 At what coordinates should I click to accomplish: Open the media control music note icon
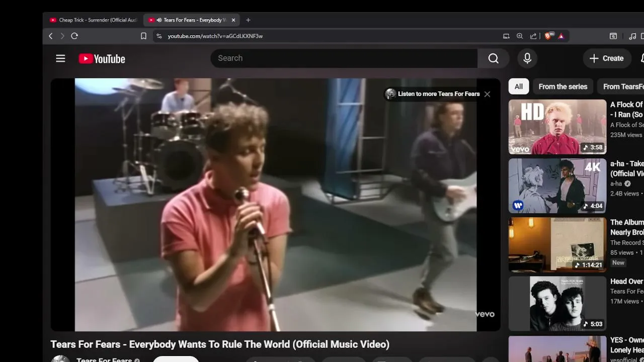click(632, 36)
